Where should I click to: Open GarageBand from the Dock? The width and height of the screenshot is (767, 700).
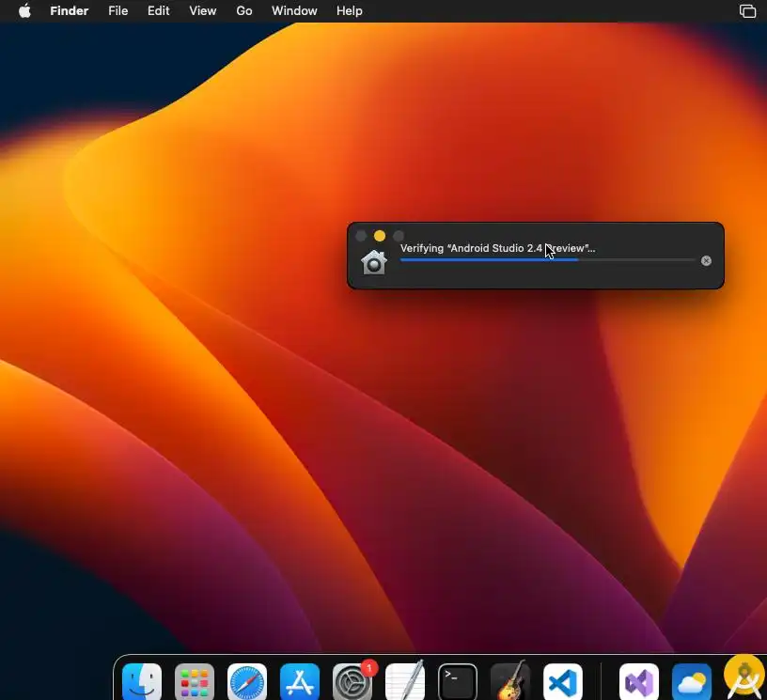[x=510, y=681]
